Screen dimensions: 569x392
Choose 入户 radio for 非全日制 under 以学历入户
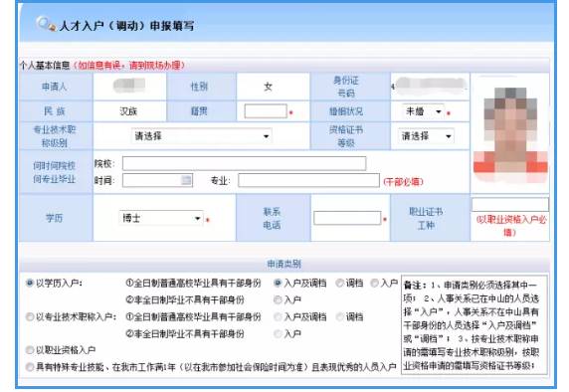click(x=278, y=299)
